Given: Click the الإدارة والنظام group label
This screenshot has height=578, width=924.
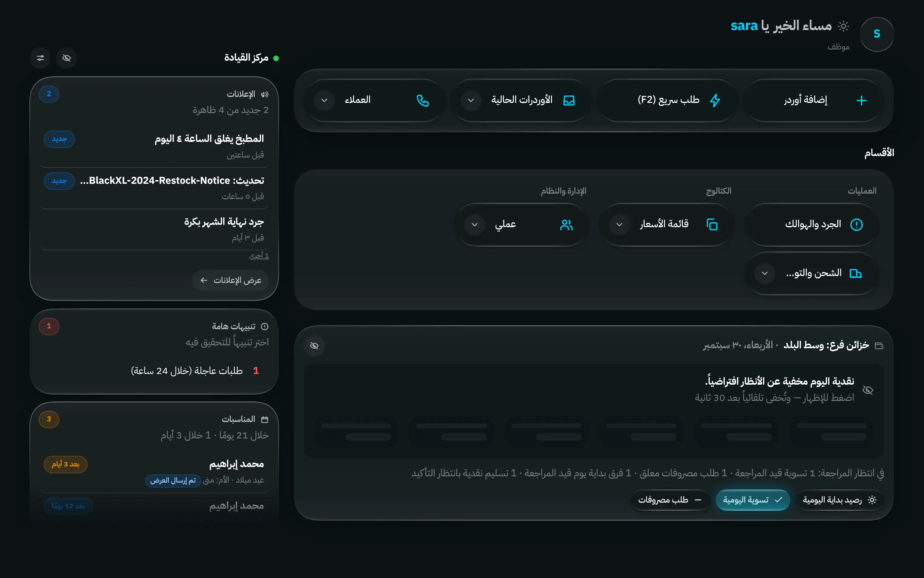Looking at the screenshot, I should pos(564,191).
